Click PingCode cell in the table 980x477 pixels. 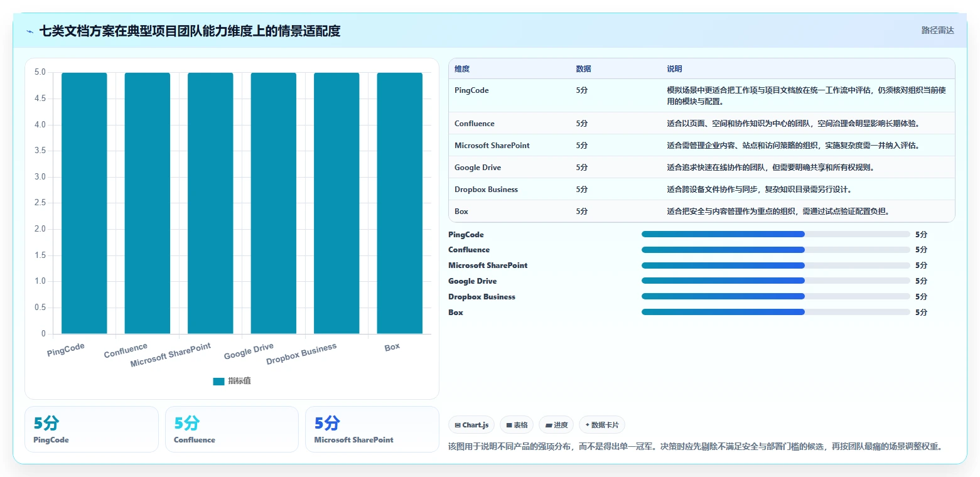pyautogui.click(x=471, y=90)
